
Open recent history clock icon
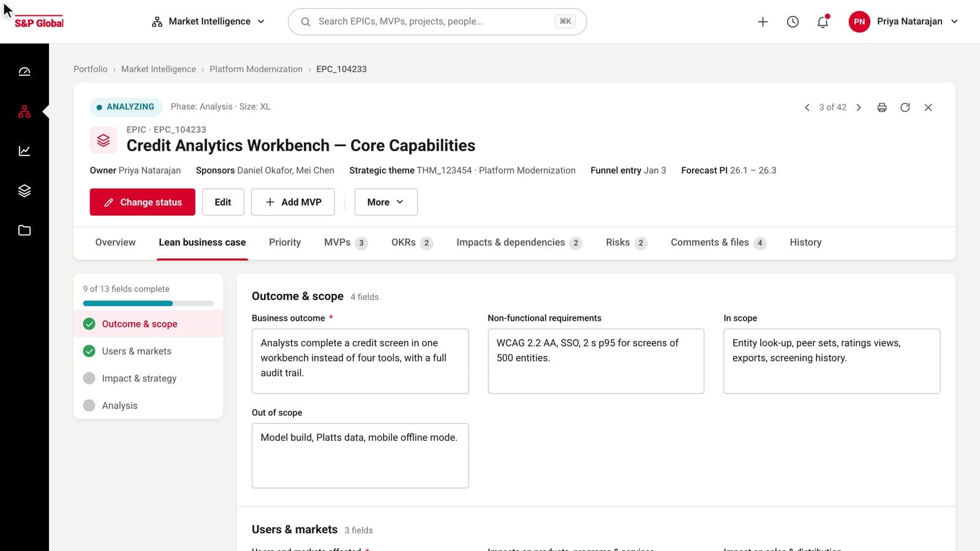(793, 22)
